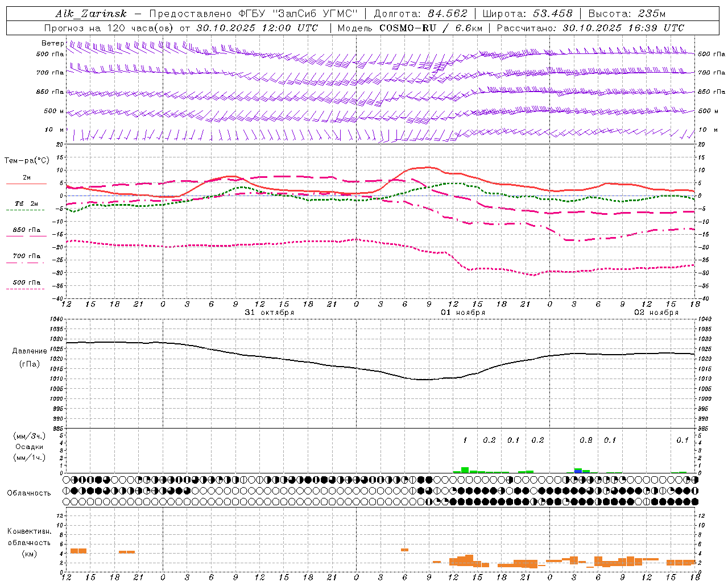Click the 'Долгота: 84.562' longitude value
This screenshot has width=728, height=582.
pos(420,14)
